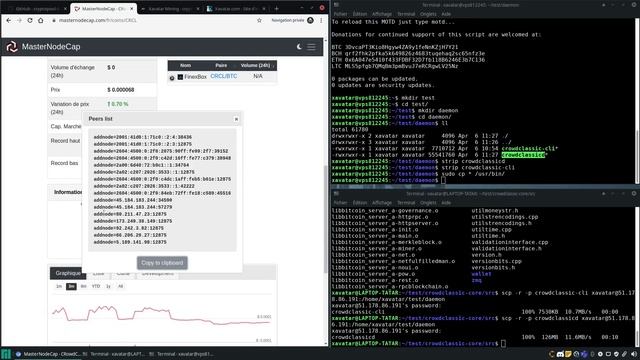Toggle dark mode moon icon
The image size is (640, 360).
point(299,47)
